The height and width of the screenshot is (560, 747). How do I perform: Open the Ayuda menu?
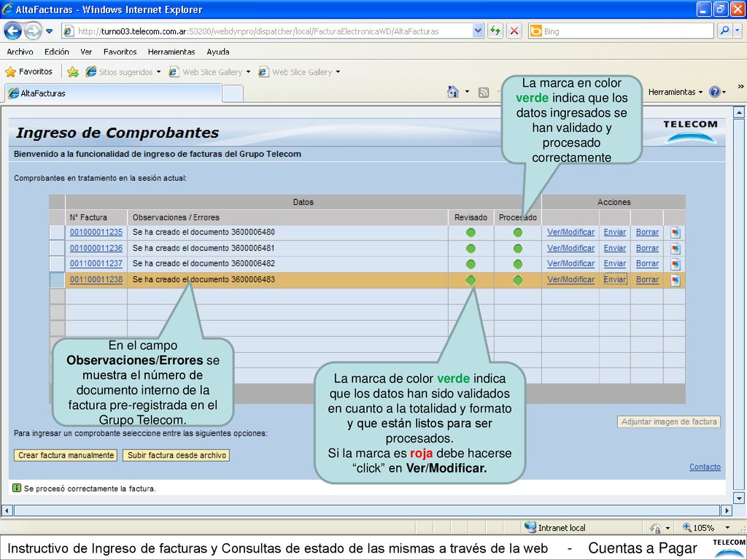[x=217, y=52]
